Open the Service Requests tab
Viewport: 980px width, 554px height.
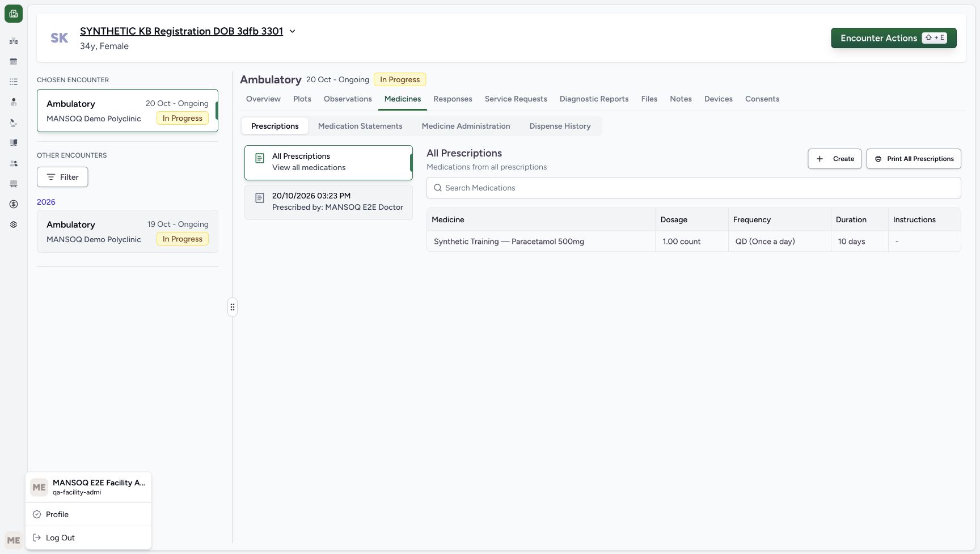pos(516,99)
